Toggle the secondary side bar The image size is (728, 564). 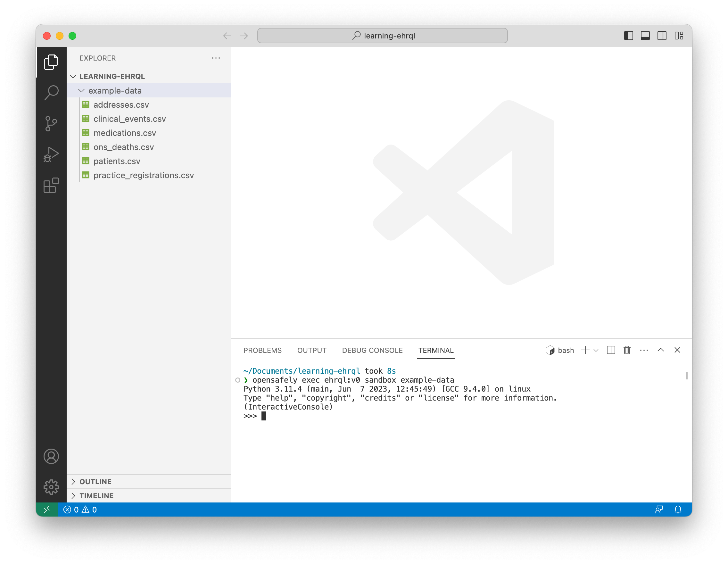(662, 36)
